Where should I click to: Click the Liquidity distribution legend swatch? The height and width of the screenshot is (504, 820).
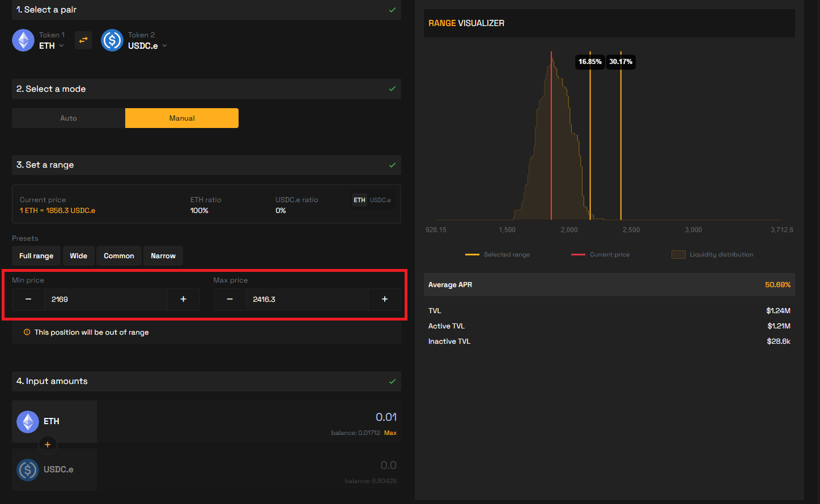[x=678, y=255]
